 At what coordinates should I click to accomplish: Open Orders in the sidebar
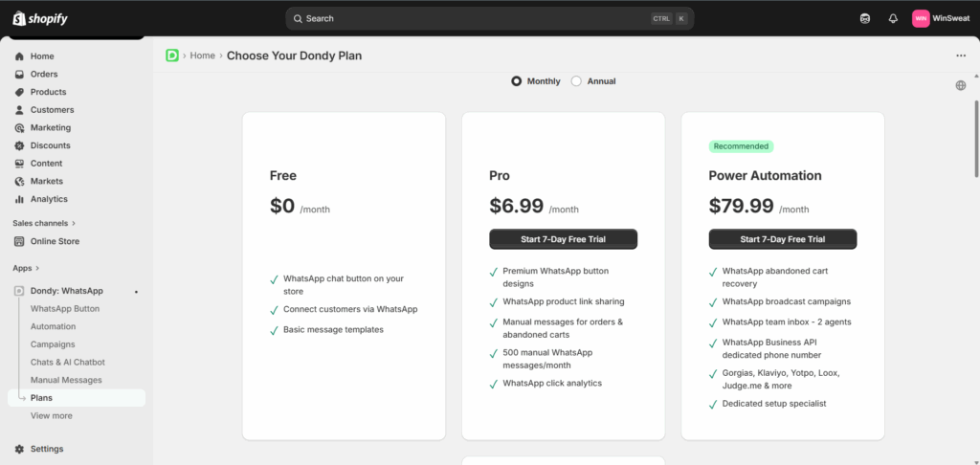click(44, 74)
